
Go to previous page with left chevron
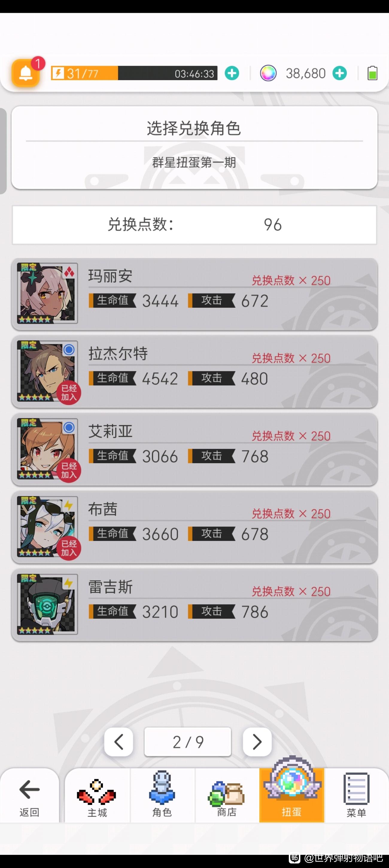pyautogui.click(x=119, y=742)
